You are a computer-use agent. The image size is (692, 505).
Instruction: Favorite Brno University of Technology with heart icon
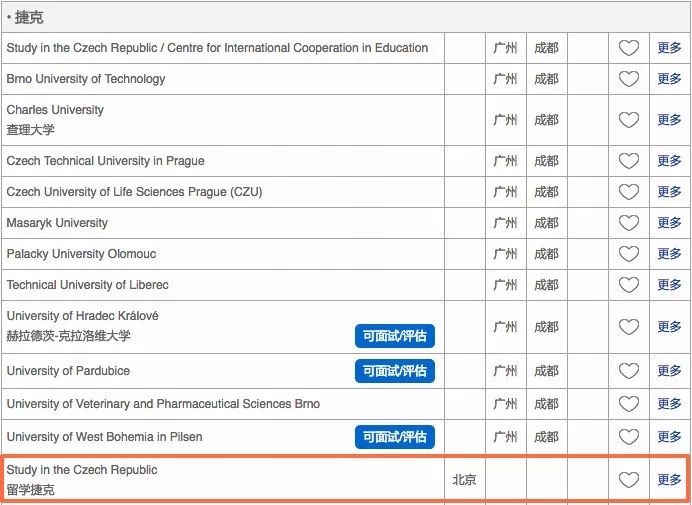(x=628, y=79)
